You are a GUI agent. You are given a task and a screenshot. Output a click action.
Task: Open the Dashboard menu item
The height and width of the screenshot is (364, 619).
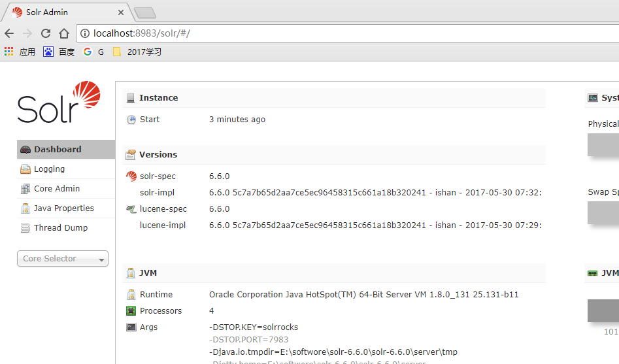[x=58, y=149]
